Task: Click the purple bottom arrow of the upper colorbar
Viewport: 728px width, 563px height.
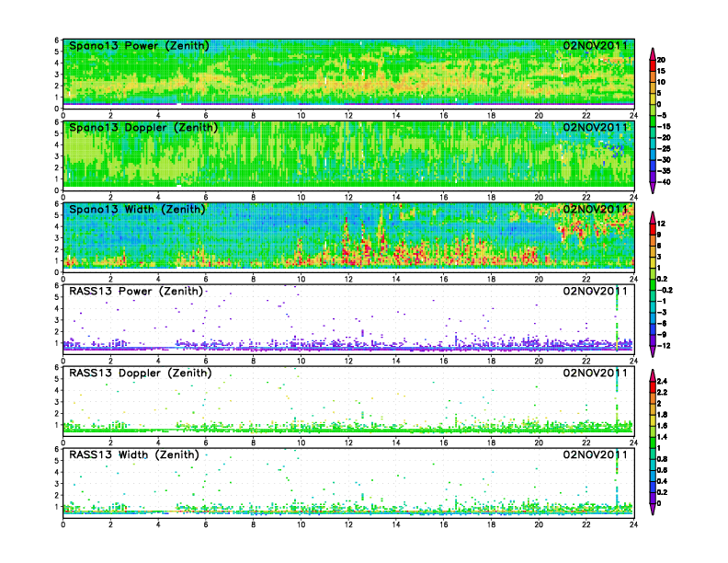Action: tap(653, 189)
